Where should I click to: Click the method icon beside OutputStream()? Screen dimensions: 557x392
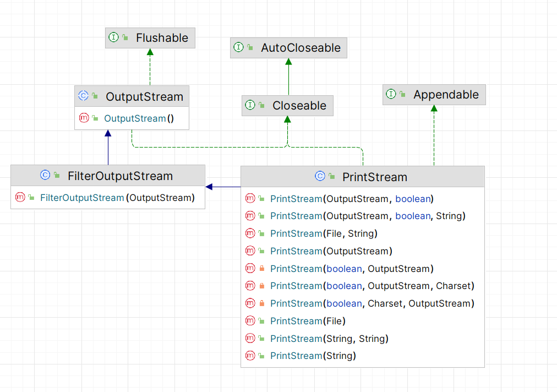[84, 118]
